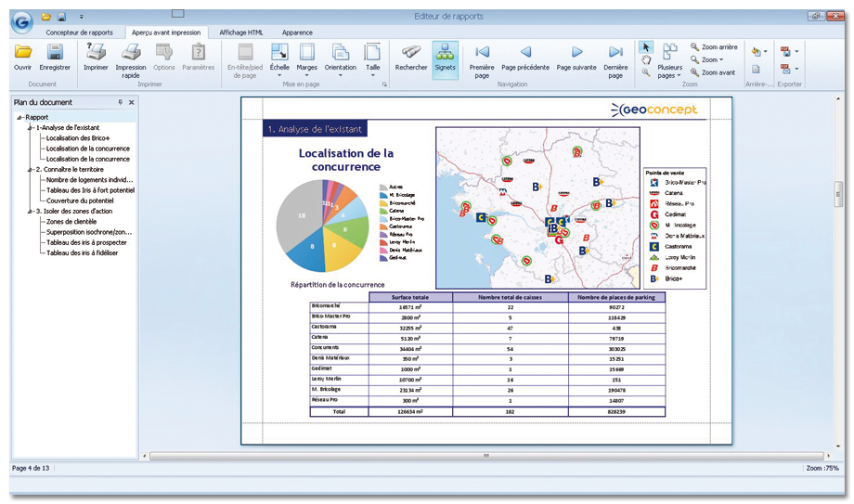
Task: Click the En-tête/pied de page icon
Action: pyautogui.click(x=245, y=52)
